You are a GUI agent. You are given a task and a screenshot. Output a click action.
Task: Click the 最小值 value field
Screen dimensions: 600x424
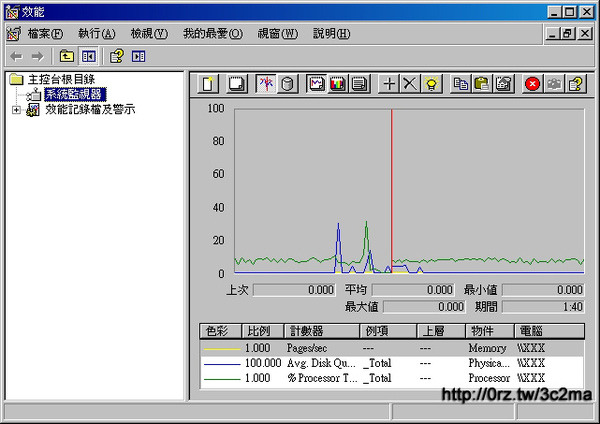[543, 290]
